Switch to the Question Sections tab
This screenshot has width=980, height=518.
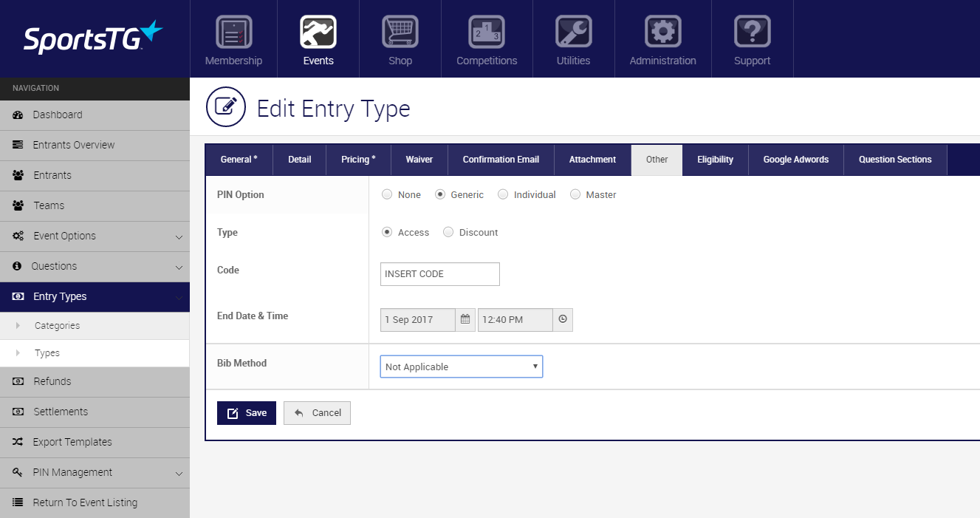pos(895,160)
